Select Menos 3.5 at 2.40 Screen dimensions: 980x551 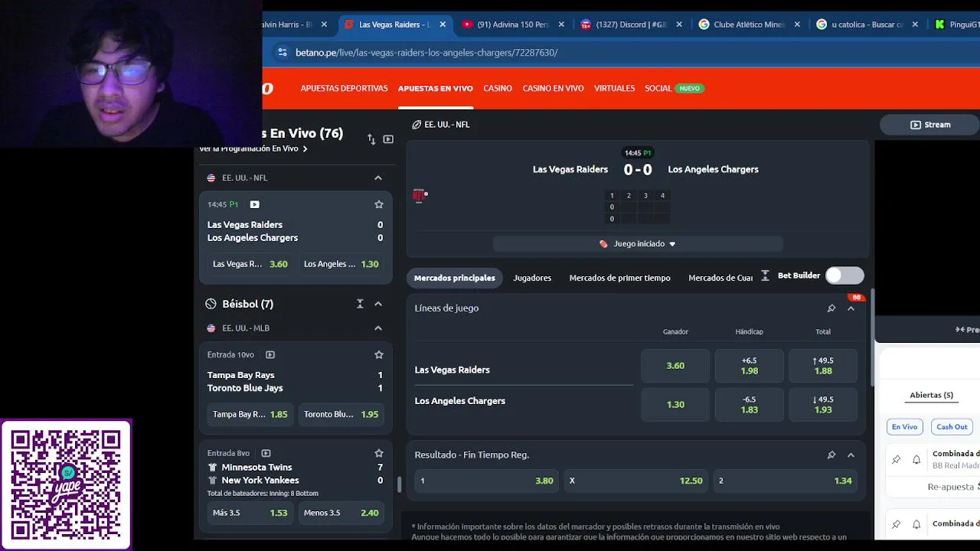pos(341,513)
